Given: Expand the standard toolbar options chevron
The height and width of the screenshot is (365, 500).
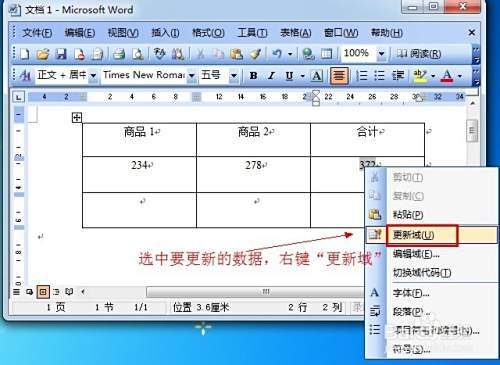Looking at the screenshot, I should click(476, 55).
